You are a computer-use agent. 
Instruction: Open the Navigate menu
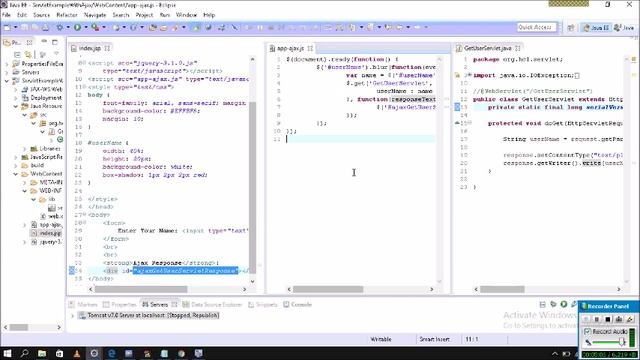coord(95,15)
